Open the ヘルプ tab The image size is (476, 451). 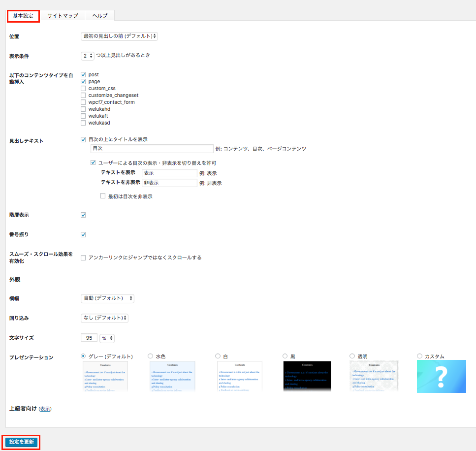tap(100, 16)
